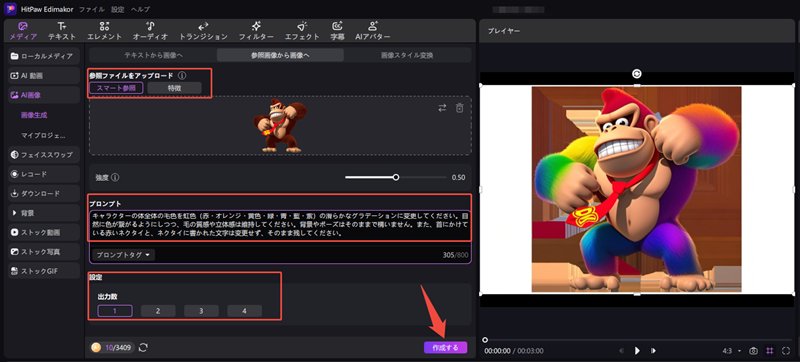Open the 設定 menu
The width and height of the screenshot is (800, 362).
pyautogui.click(x=118, y=10)
